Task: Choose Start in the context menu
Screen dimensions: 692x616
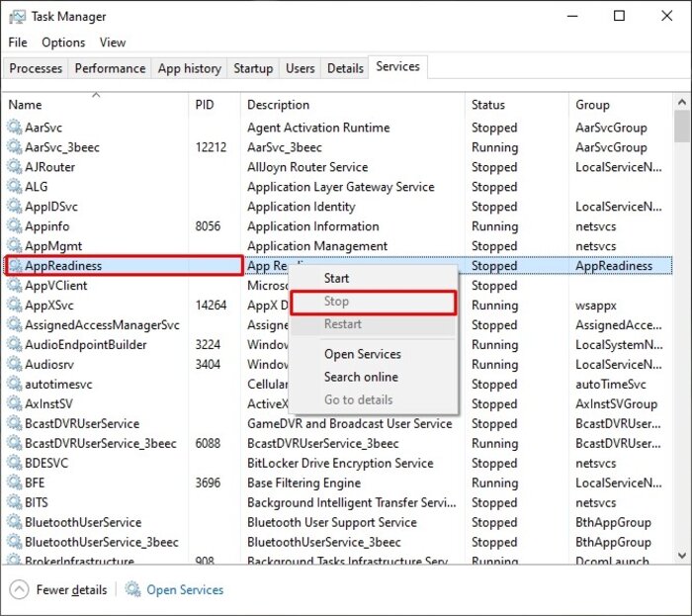Action: (374, 278)
